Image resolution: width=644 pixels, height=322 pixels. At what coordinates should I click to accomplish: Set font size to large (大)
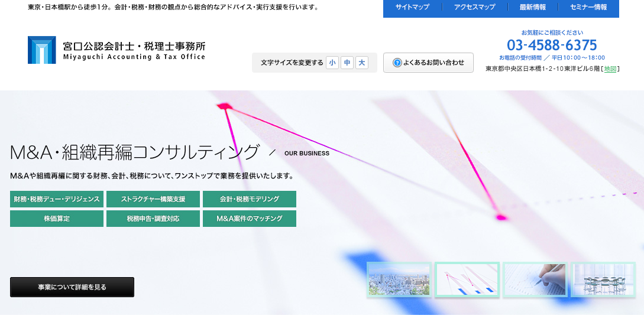[362, 63]
